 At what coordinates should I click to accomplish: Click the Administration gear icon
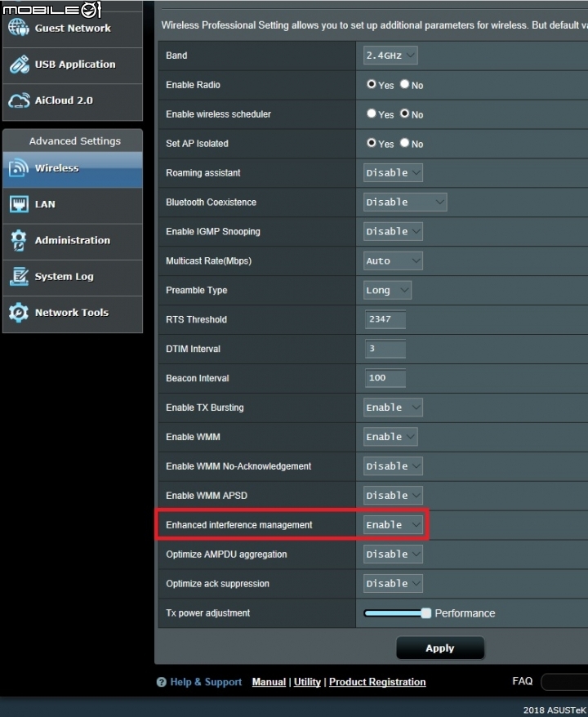19,241
